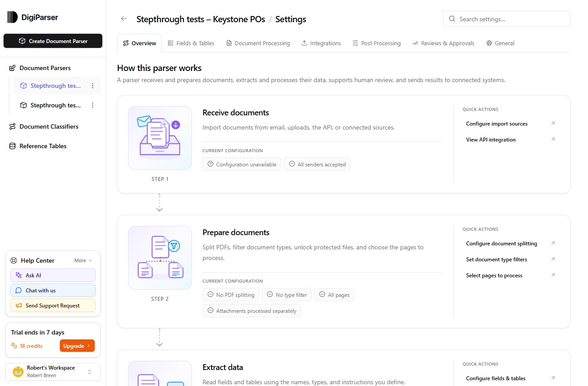Click the Receive documents step illustration
588x386 pixels.
pos(160,138)
